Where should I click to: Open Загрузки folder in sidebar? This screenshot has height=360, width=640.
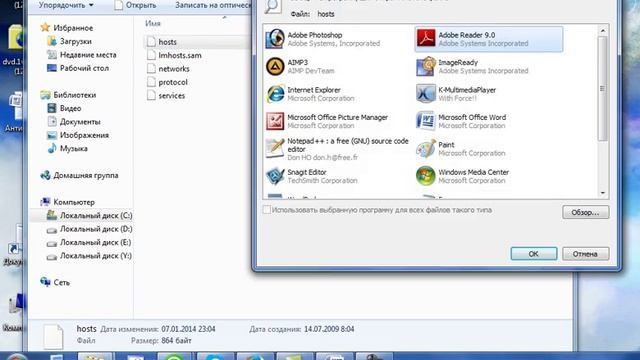69,41
